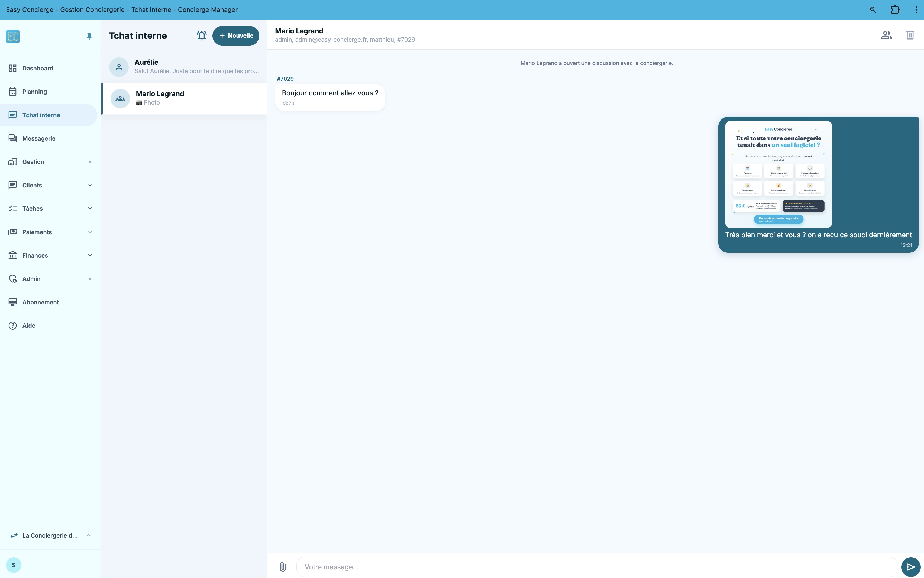Click the Tâches checklist icon

coord(13,208)
